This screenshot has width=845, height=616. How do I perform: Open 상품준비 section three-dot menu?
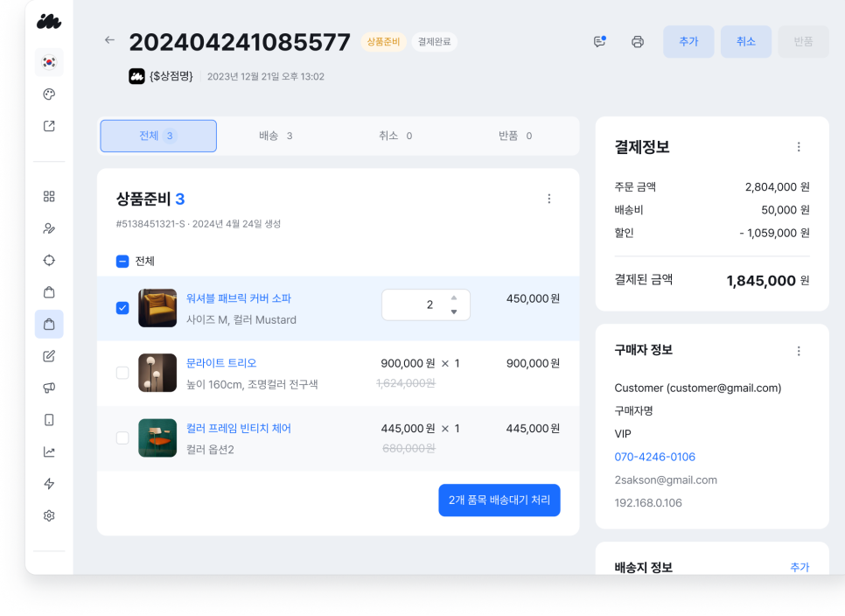[549, 199]
